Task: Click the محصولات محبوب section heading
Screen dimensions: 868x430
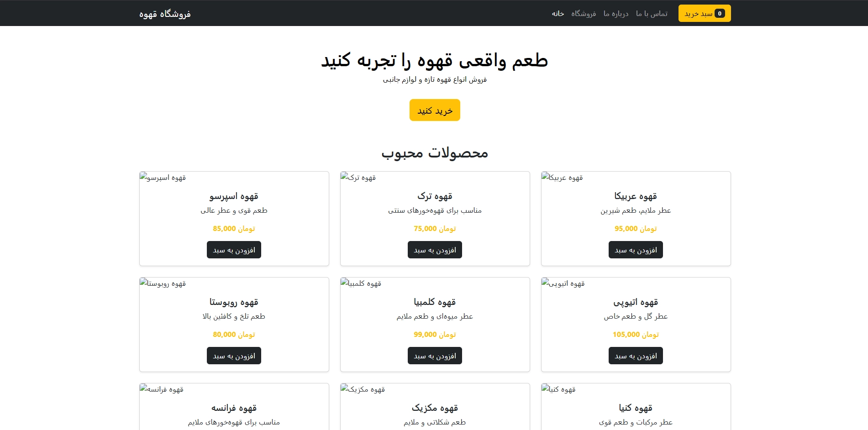Action: coord(435,152)
